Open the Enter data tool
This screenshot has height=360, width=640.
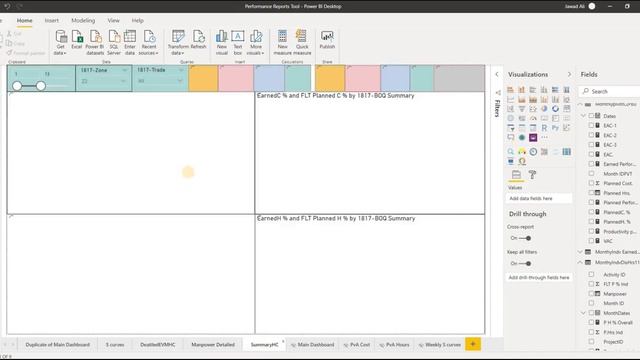click(130, 42)
